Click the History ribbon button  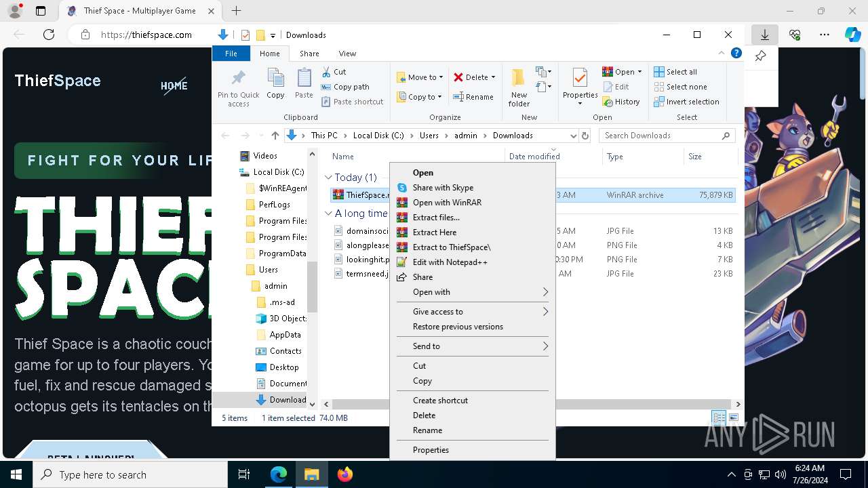click(x=620, y=102)
